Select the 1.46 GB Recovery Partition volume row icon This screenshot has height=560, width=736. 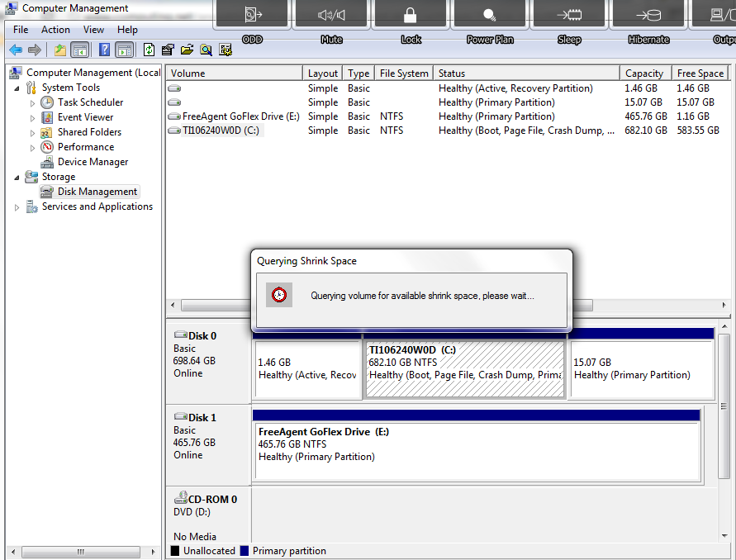tap(174, 88)
